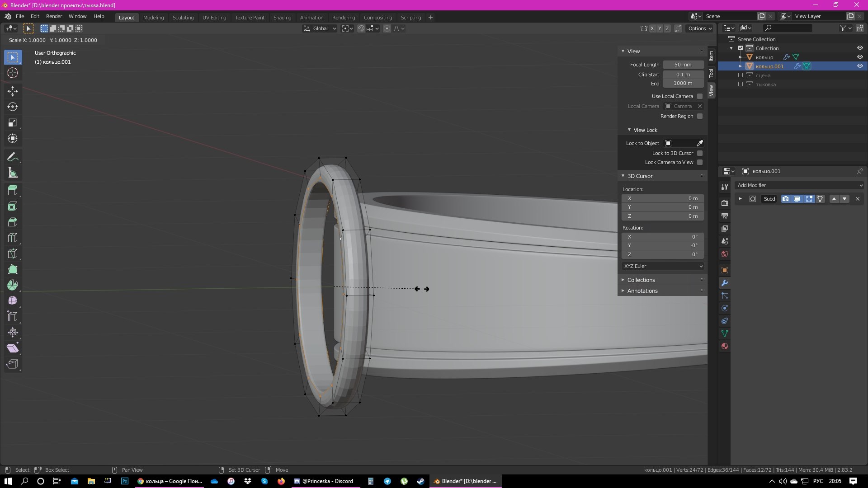Switch to the Shading workspace tab
This screenshot has height=488, width=868.
pos(282,18)
